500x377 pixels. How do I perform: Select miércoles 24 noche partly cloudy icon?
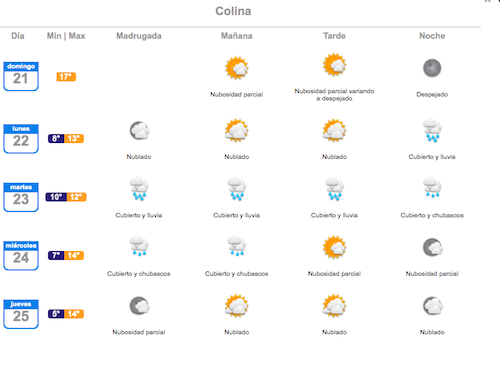[x=433, y=248]
